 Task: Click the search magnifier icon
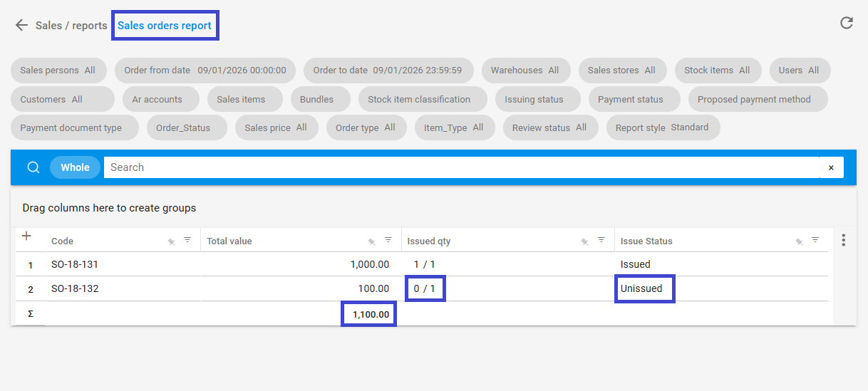coord(33,167)
